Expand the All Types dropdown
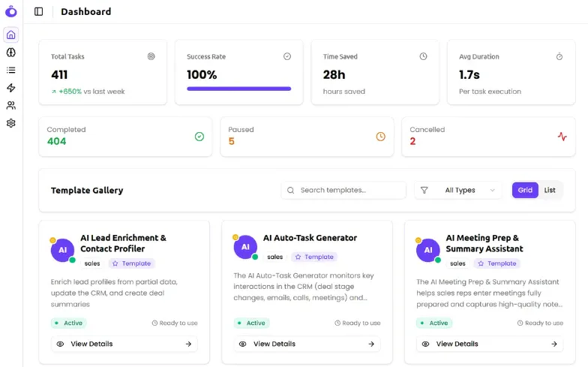Image resolution: width=588 pixels, height=367 pixels. [458, 191]
